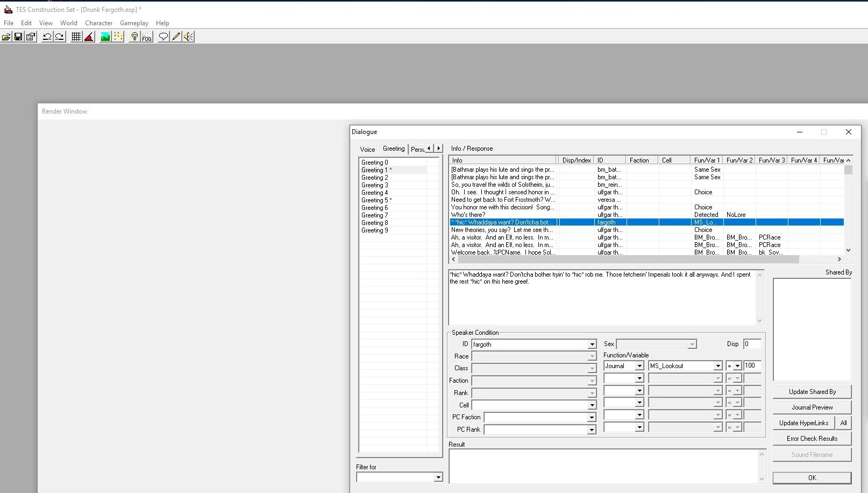
Task: Open the View menu
Action: coord(46,23)
